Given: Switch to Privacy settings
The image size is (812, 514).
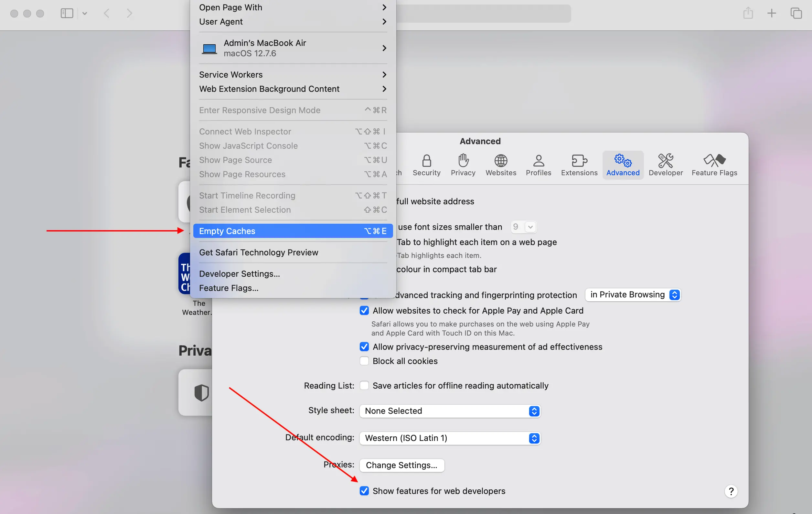Looking at the screenshot, I should 463,165.
